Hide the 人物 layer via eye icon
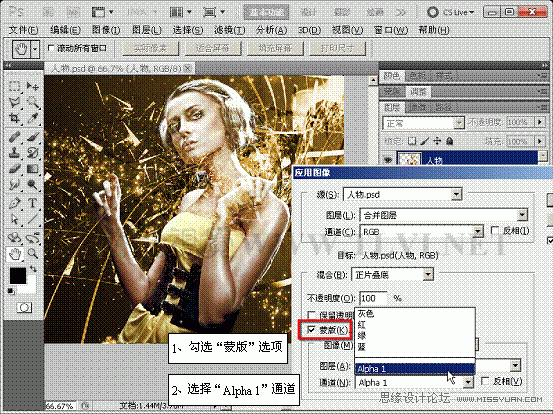The image size is (553, 414). pos(388,160)
